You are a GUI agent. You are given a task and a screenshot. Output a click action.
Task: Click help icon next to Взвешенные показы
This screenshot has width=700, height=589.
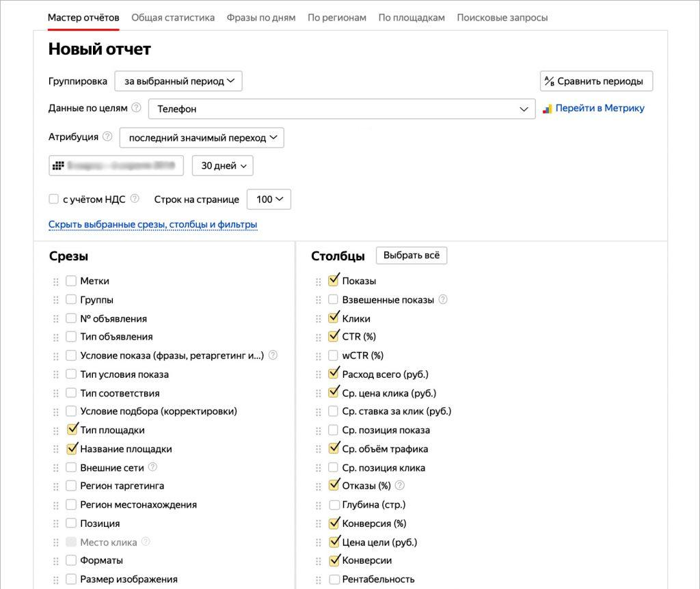point(443,299)
